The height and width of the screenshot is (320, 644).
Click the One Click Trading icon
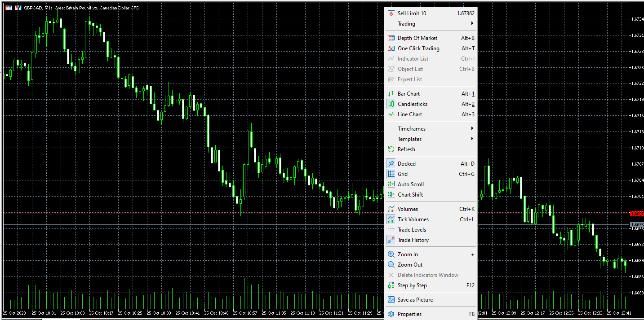(x=391, y=48)
